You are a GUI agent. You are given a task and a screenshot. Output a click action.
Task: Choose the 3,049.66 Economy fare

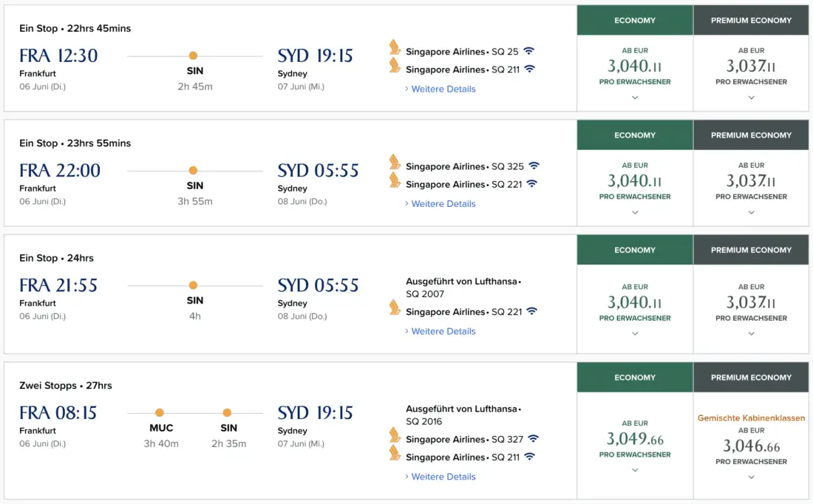[635, 440]
